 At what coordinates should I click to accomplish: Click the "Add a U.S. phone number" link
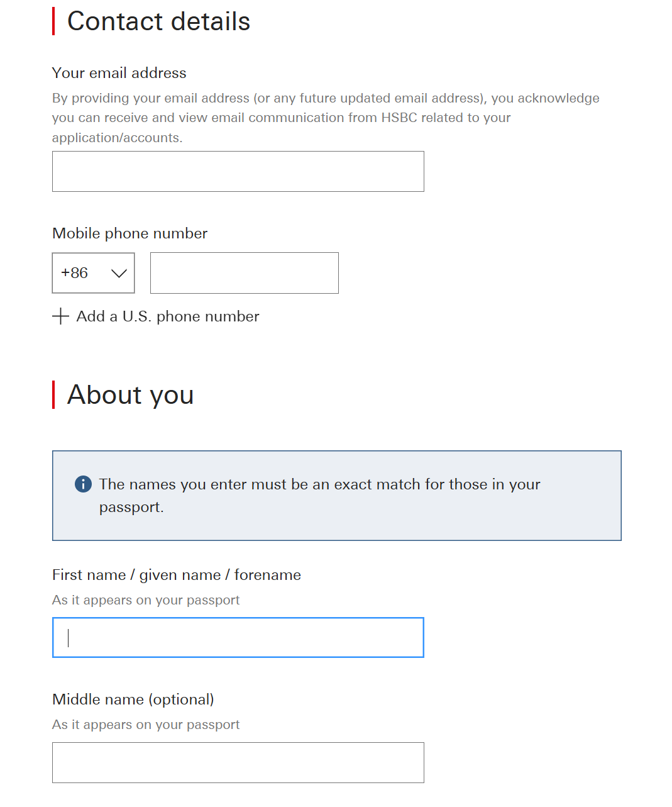click(167, 316)
